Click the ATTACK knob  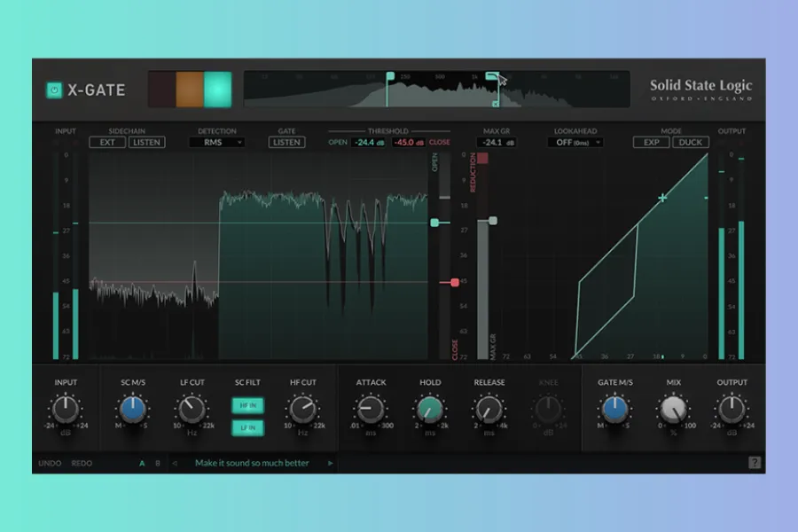pos(371,409)
